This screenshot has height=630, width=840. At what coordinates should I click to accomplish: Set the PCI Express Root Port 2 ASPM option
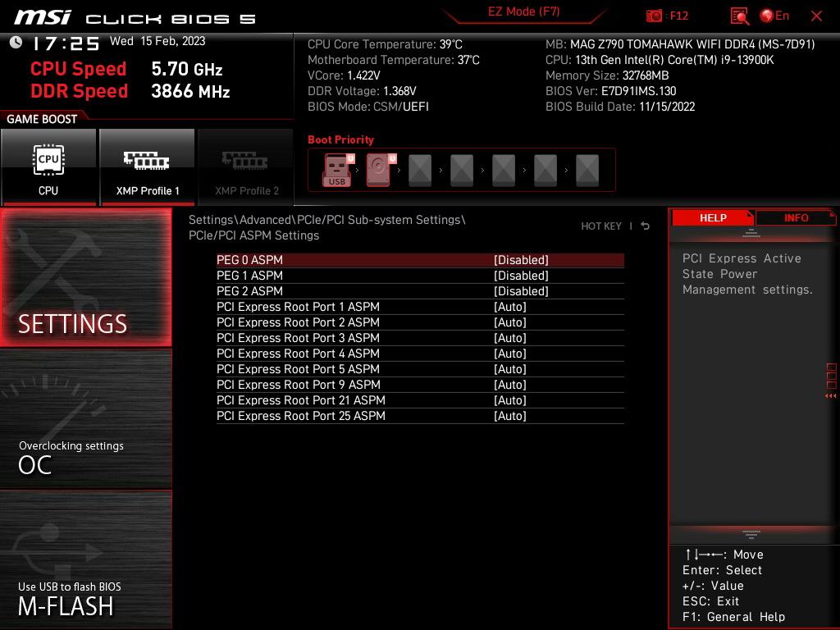(x=420, y=322)
